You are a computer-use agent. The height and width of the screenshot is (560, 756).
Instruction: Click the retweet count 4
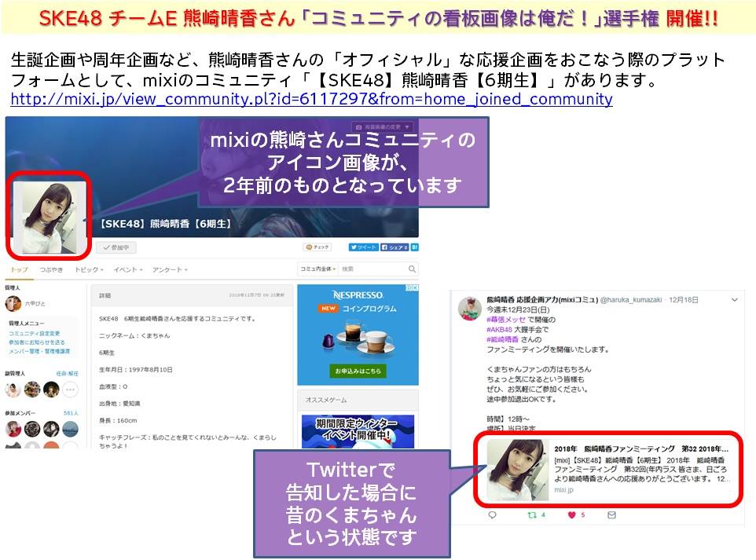point(543,515)
